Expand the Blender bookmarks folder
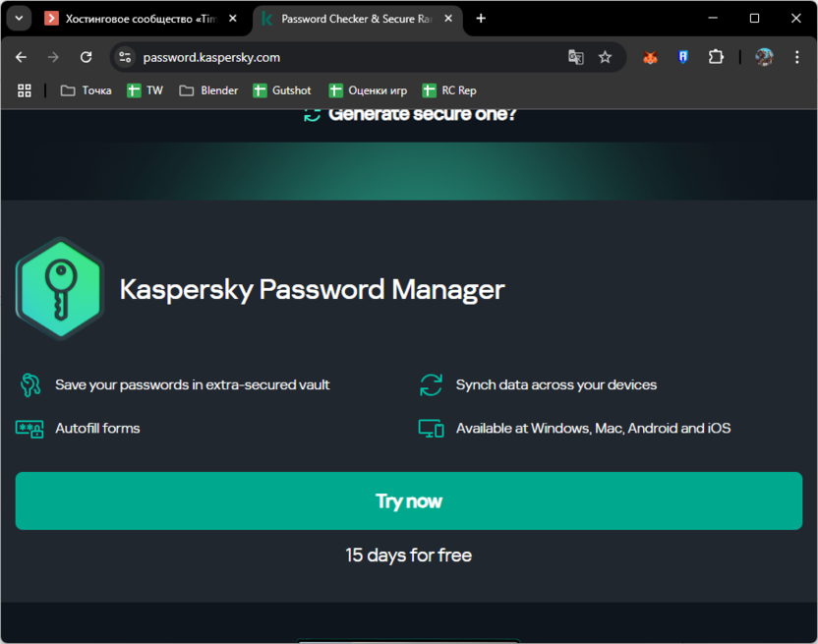 (x=208, y=90)
